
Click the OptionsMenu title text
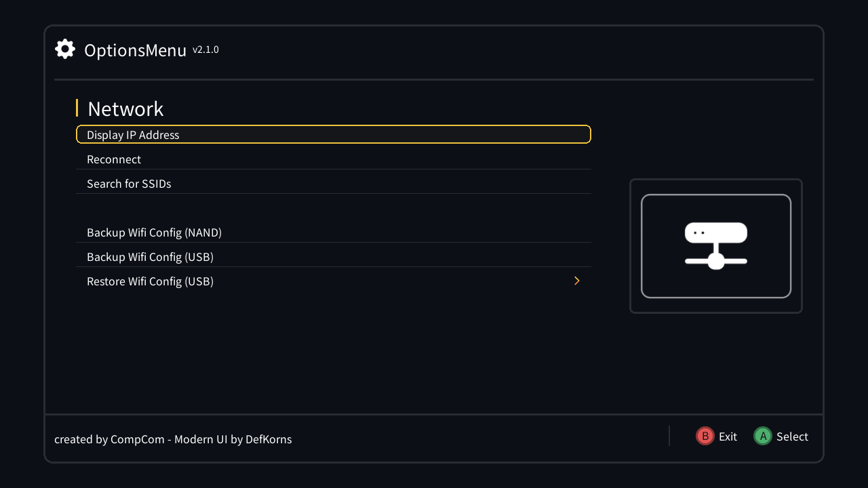pyautogui.click(x=135, y=50)
